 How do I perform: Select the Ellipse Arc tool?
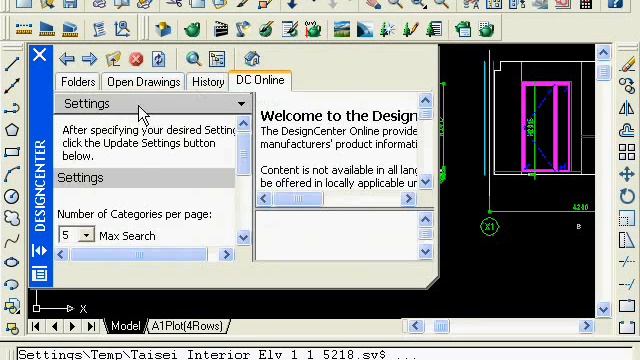point(12,284)
